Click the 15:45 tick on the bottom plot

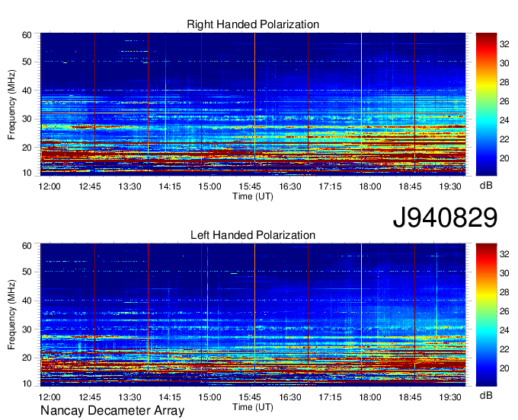pos(250,397)
